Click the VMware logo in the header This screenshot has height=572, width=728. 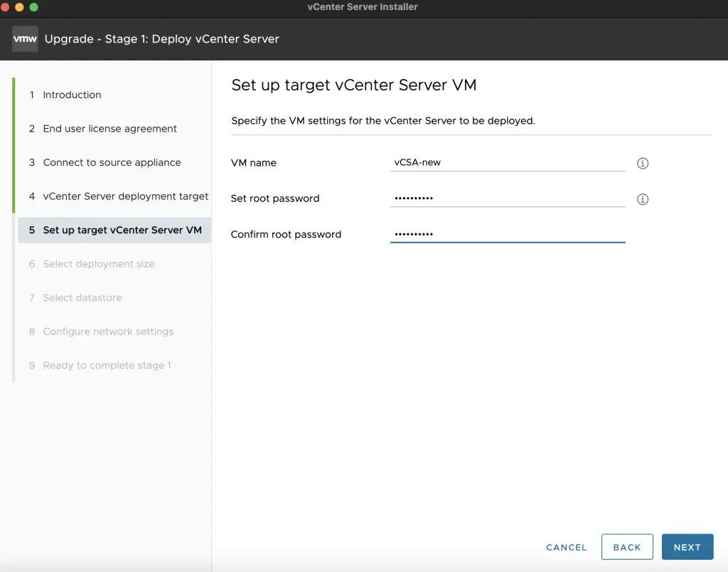pyautogui.click(x=25, y=38)
